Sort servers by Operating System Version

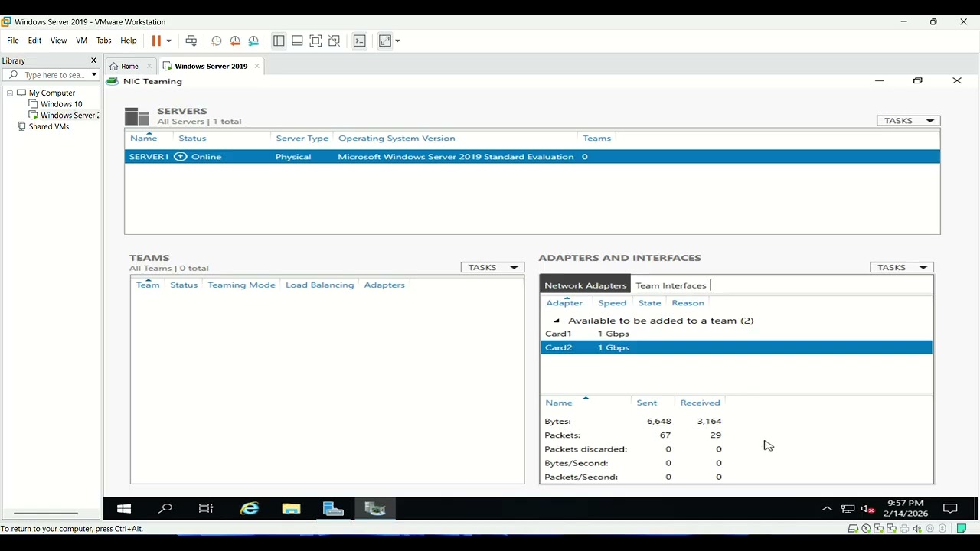(397, 139)
